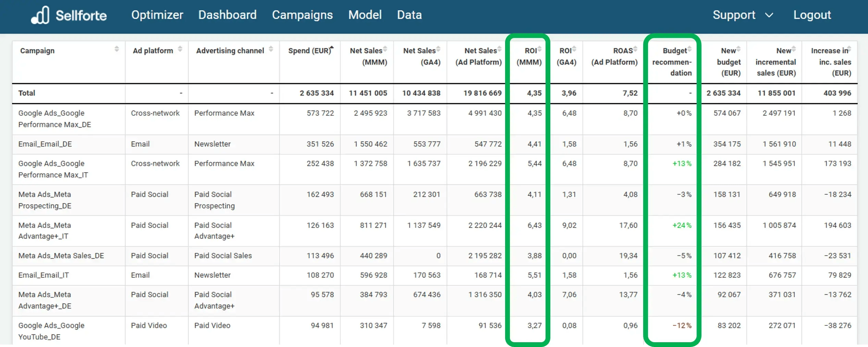Image resolution: width=868 pixels, height=347 pixels.
Task: Click the Support chevron arrow
Action: click(x=769, y=15)
